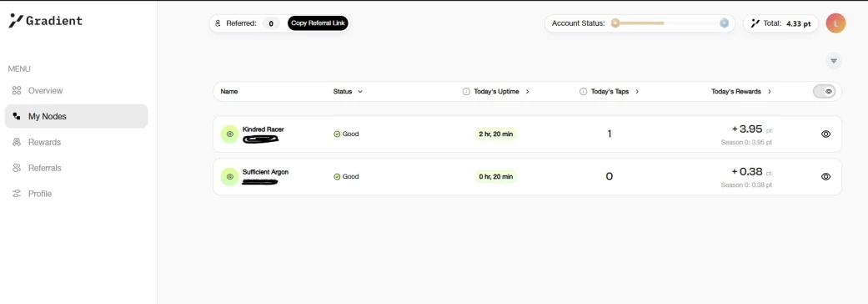Viewport: 868px width, 304px height.
Task: Click the Kindred Racer node name
Action: click(x=263, y=129)
